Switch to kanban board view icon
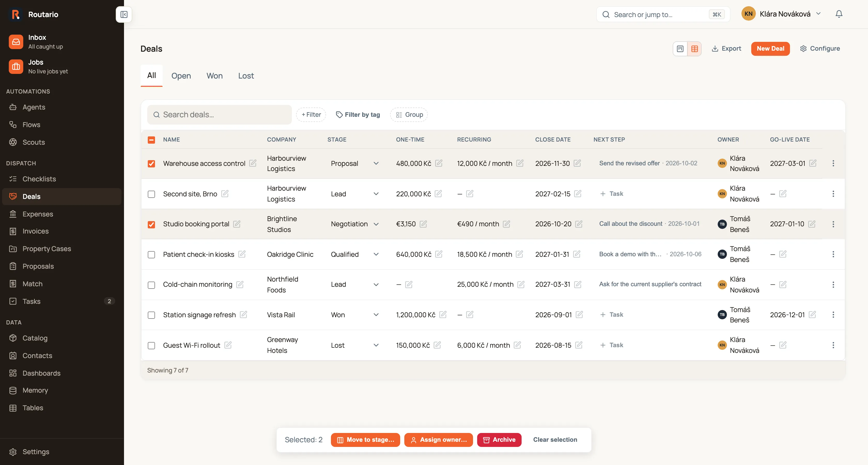868x465 pixels. click(x=680, y=49)
